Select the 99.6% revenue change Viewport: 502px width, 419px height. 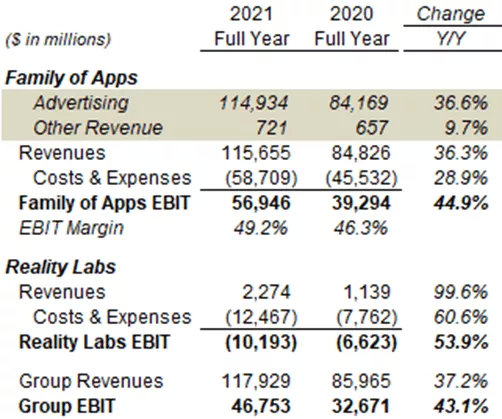461,292
